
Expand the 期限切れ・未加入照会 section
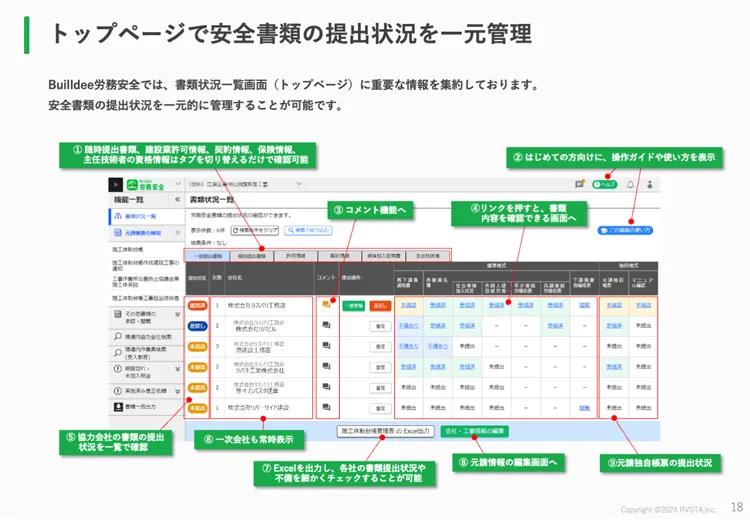point(177,369)
